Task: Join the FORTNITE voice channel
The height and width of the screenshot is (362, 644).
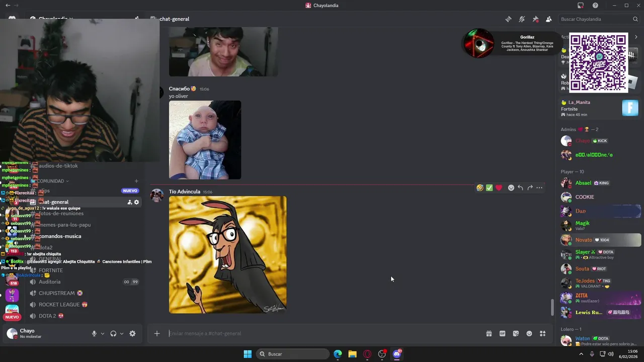Action: point(50,270)
